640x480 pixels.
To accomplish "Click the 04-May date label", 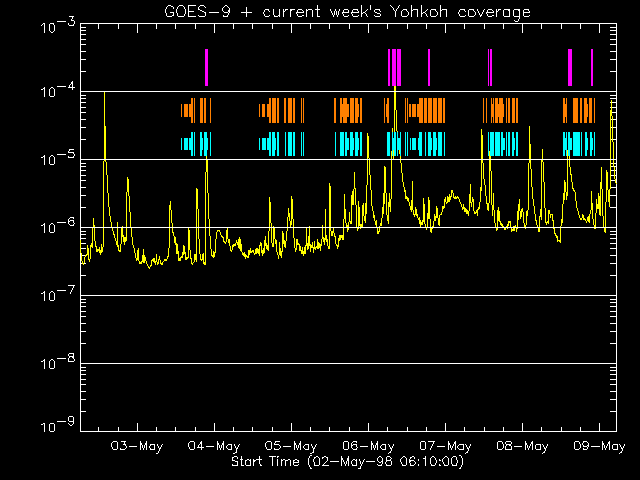I will [x=214, y=446].
